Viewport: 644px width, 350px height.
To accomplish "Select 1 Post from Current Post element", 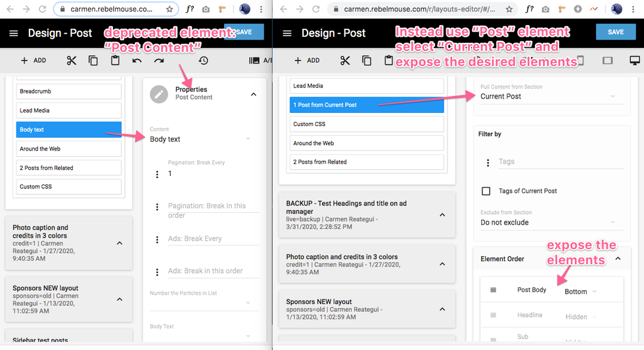I will [x=367, y=104].
